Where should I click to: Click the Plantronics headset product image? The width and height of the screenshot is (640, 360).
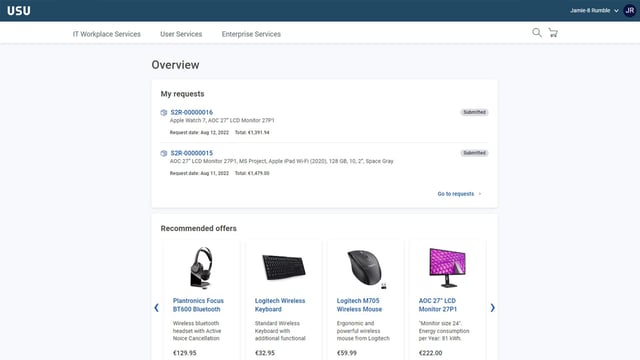tap(201, 268)
